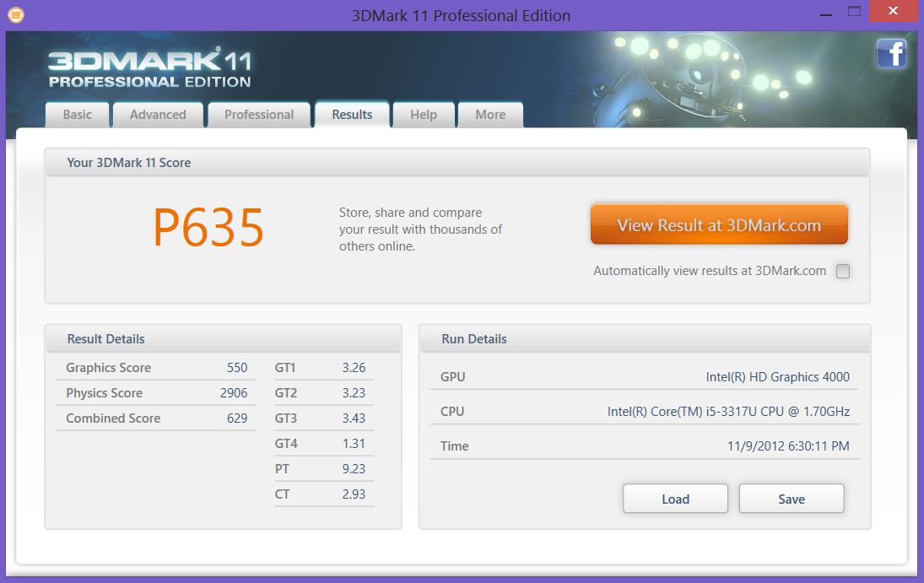Click the Graphics Score label
This screenshot has height=583, width=924.
coord(108,368)
